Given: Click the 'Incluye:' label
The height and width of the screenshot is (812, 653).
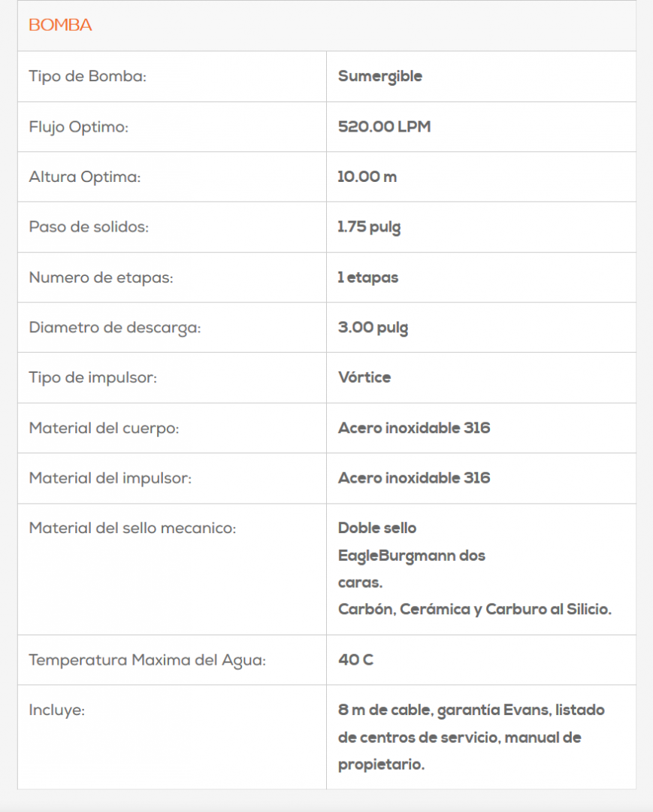Looking at the screenshot, I should tap(56, 710).
